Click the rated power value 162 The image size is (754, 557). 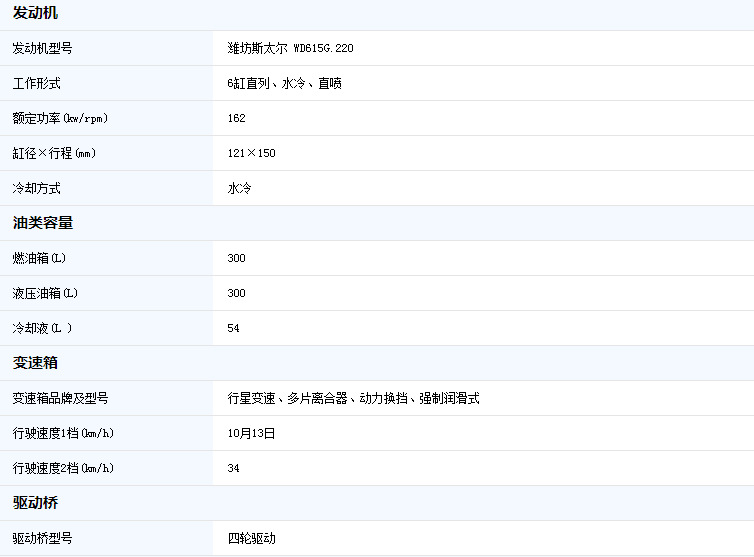237,118
